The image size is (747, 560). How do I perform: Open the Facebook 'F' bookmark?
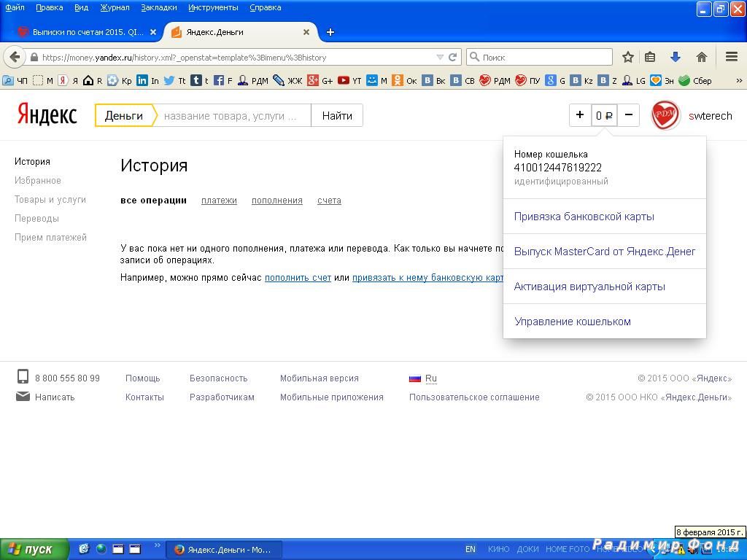(223, 80)
